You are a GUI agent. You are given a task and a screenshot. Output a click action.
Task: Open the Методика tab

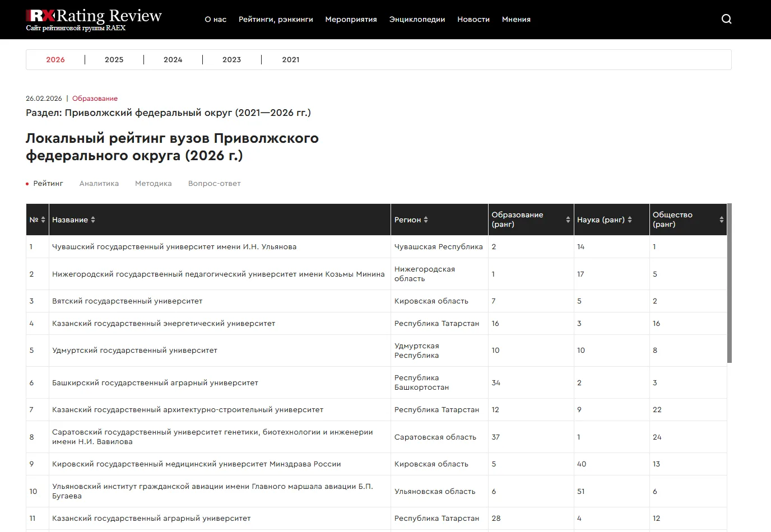pos(153,183)
